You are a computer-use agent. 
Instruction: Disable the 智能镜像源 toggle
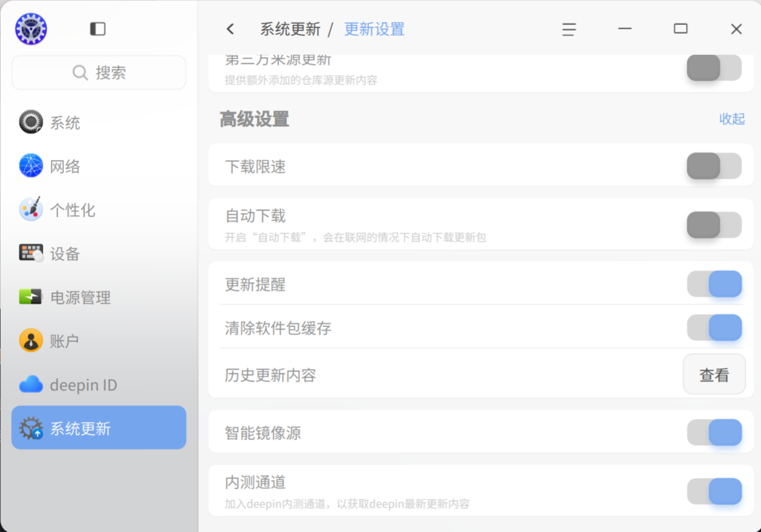click(714, 433)
